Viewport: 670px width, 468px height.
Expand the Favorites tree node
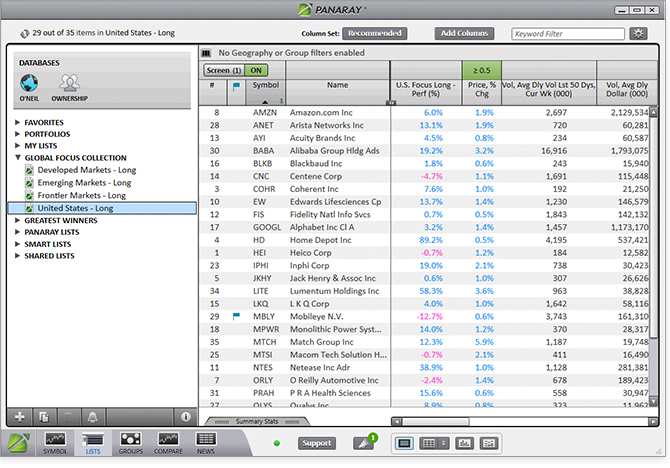click(18, 122)
